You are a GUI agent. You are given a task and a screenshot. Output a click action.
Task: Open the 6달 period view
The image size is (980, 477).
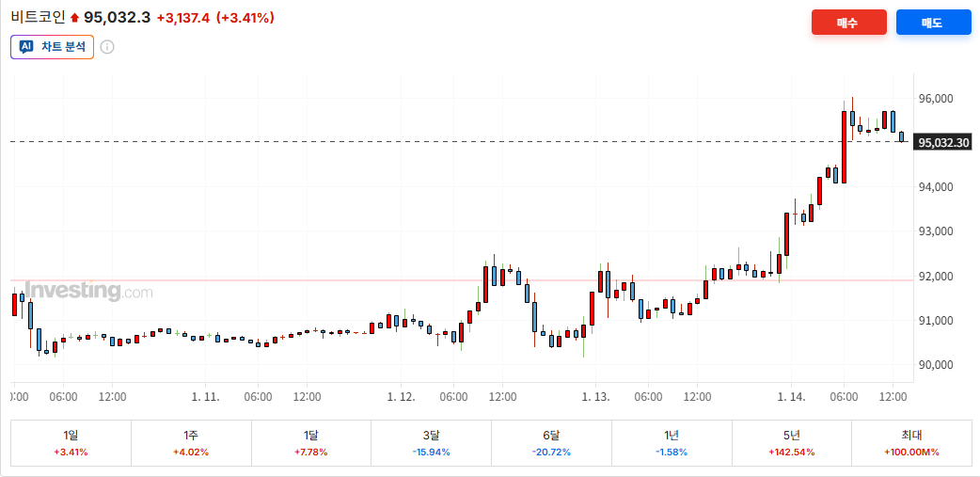point(551,443)
